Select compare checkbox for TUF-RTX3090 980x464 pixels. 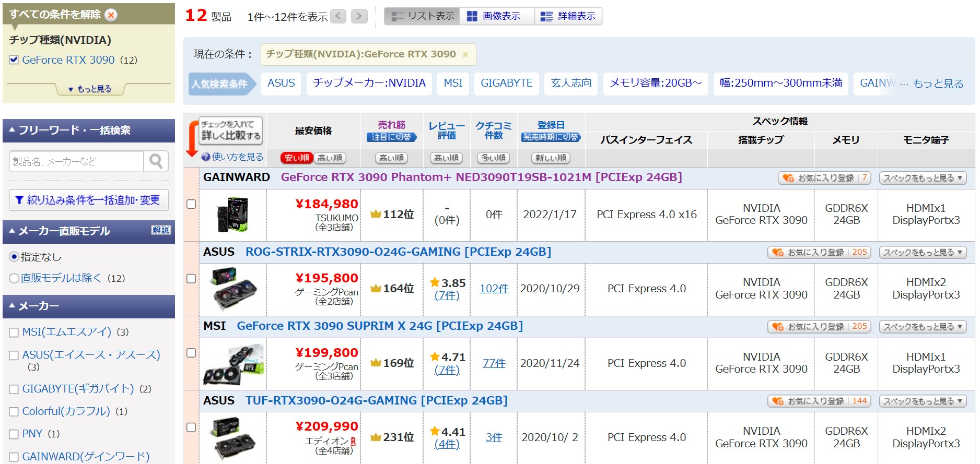point(191,427)
